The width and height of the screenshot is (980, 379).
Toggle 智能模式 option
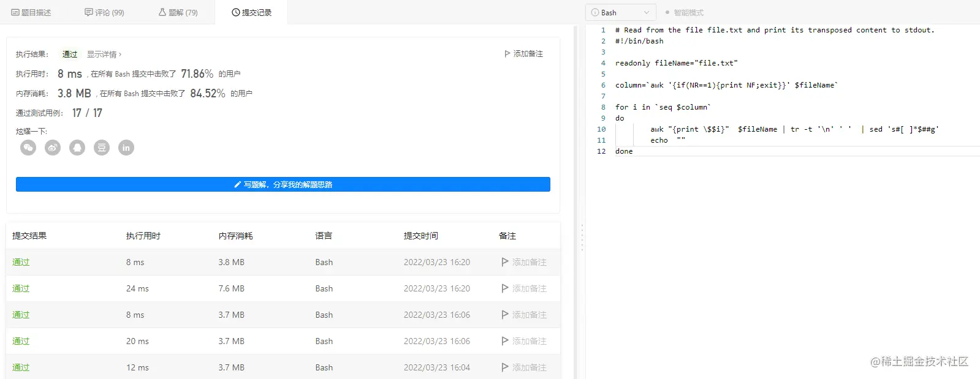685,12
